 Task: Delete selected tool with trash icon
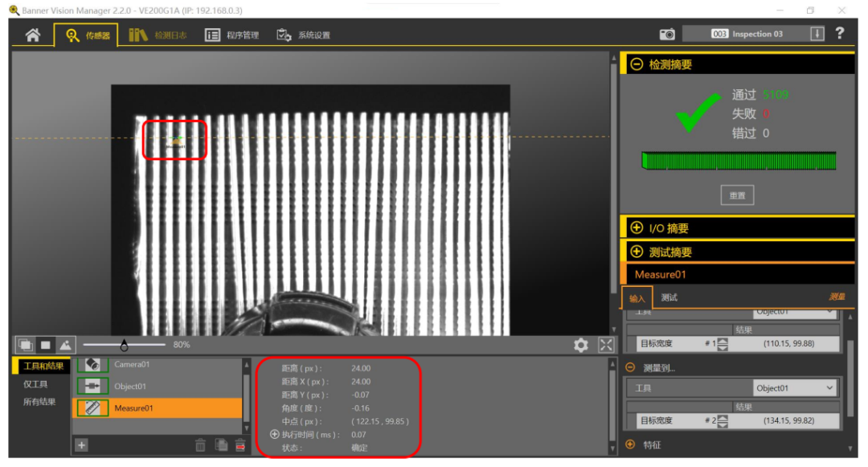(x=201, y=445)
